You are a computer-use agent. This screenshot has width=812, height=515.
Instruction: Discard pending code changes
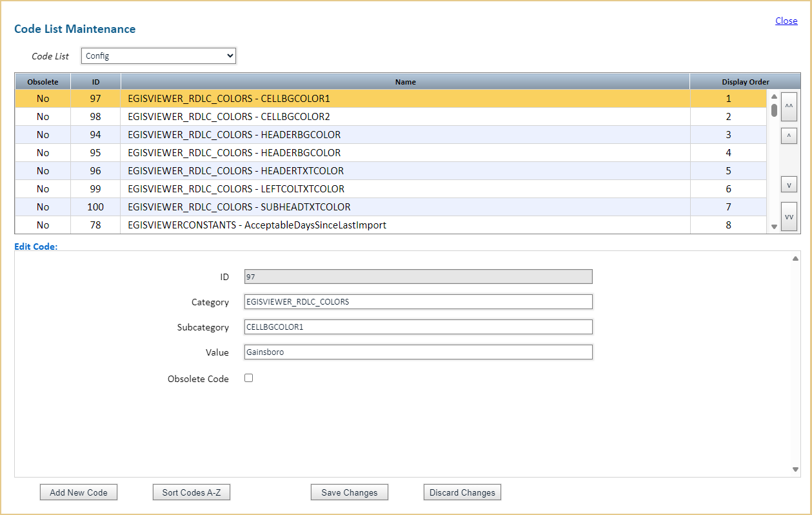[462, 492]
